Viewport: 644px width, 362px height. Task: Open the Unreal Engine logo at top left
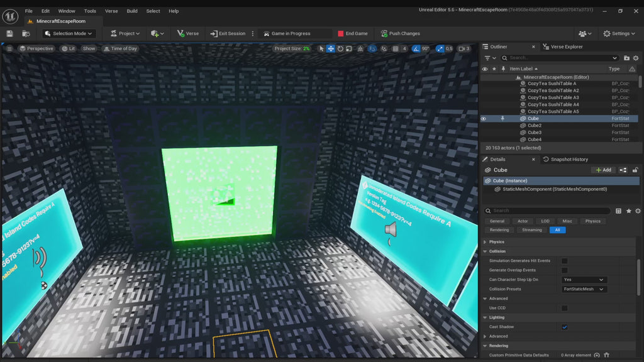(10, 16)
